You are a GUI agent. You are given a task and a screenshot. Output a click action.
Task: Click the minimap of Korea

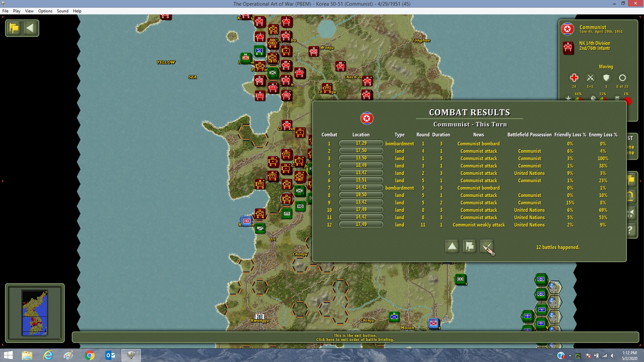[x=35, y=313]
